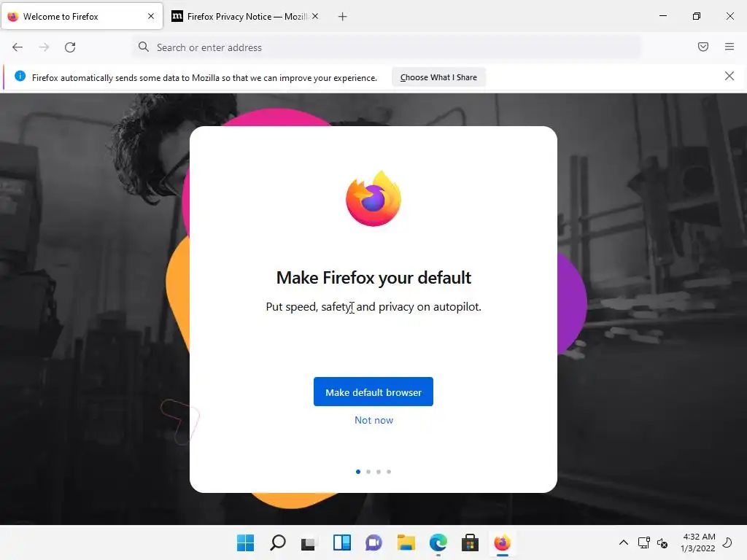
Task: Open Microsoft Store from the taskbar
Action: point(470,542)
